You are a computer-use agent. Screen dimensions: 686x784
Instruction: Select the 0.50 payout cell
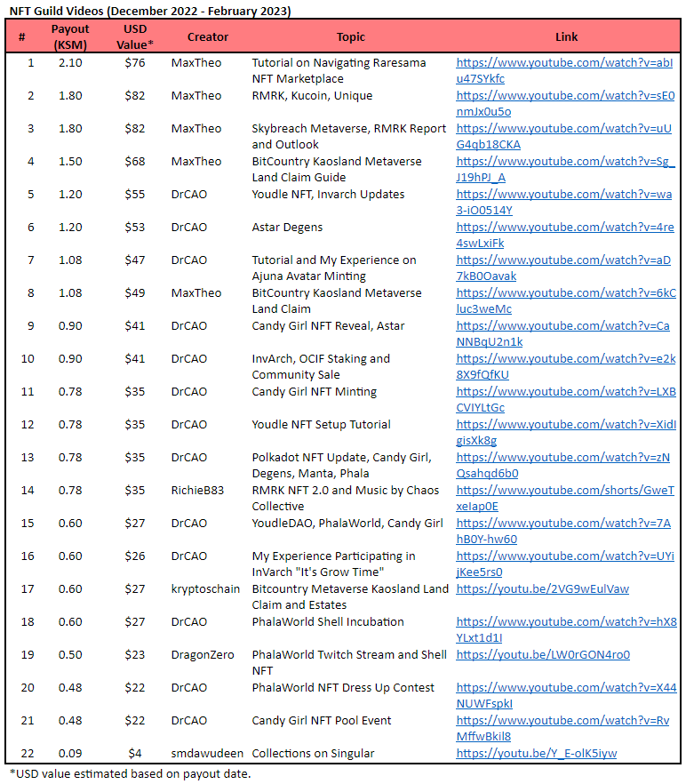click(70, 655)
